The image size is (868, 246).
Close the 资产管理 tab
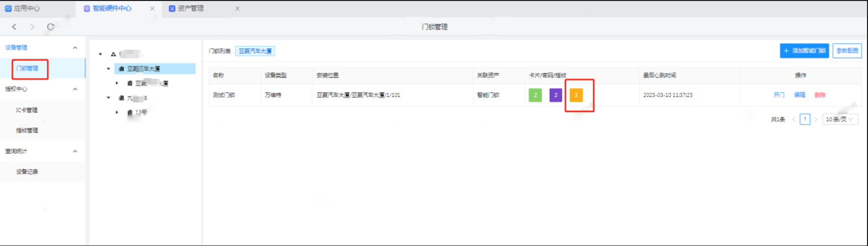pos(237,9)
